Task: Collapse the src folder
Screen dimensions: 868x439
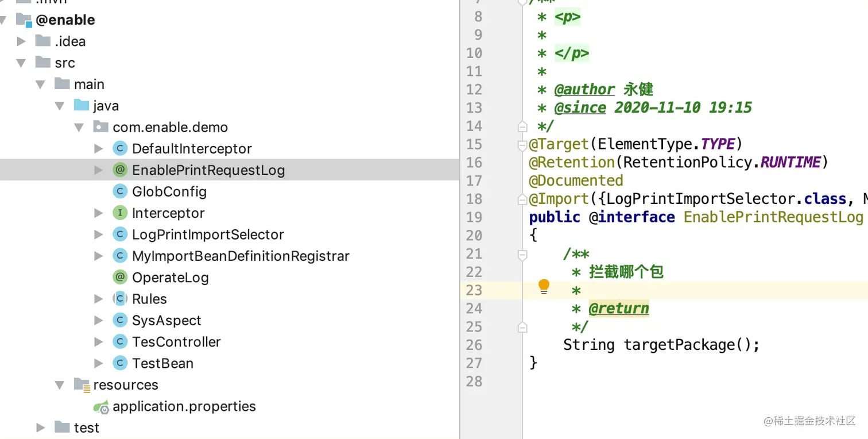Action: point(22,63)
